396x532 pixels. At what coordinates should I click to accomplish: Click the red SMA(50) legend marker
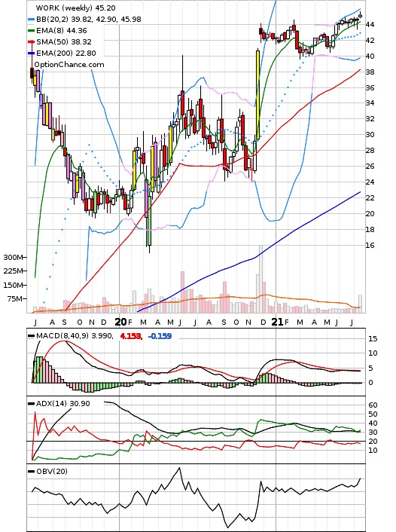point(31,41)
